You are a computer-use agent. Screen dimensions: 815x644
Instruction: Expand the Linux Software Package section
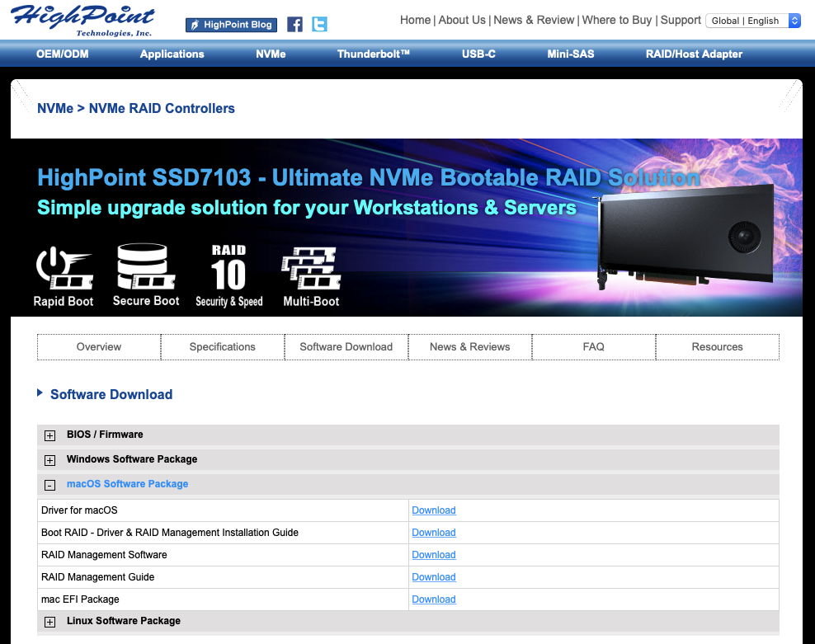pos(49,623)
